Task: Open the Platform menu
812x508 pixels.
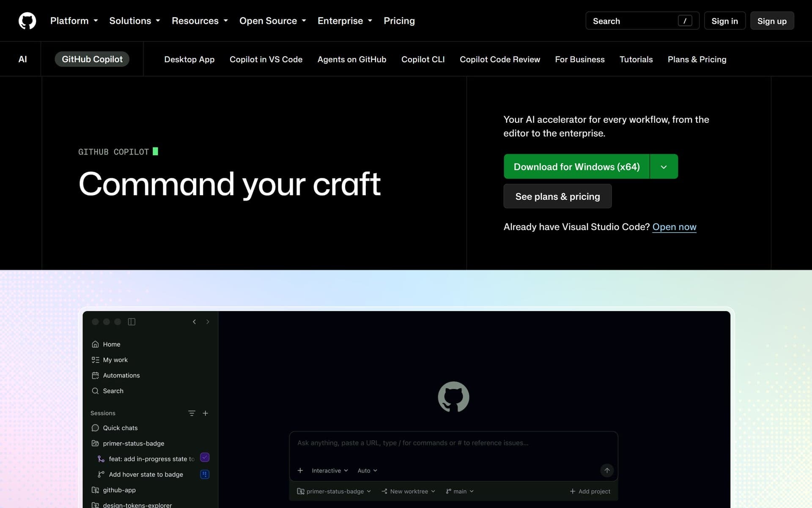Action: click(74, 21)
